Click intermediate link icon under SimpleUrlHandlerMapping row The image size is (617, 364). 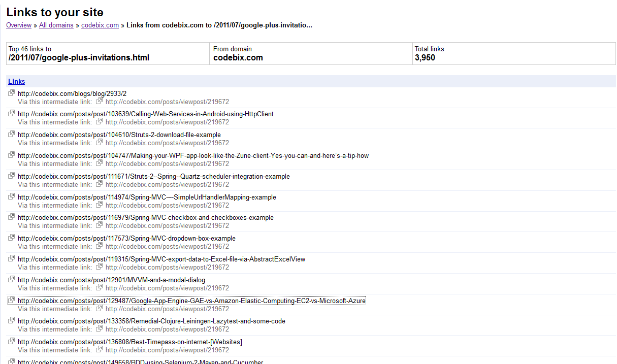click(100, 205)
